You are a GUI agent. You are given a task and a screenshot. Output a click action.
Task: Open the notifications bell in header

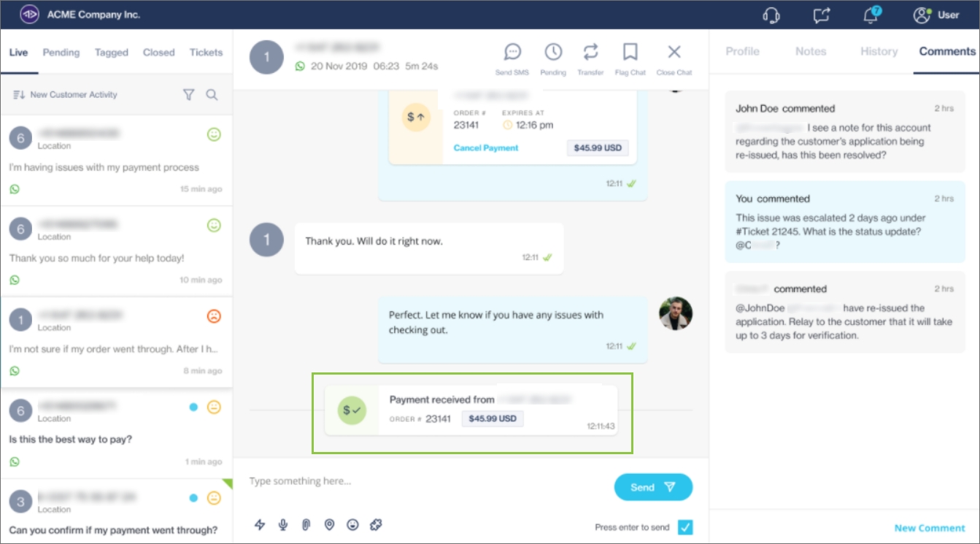(870, 15)
